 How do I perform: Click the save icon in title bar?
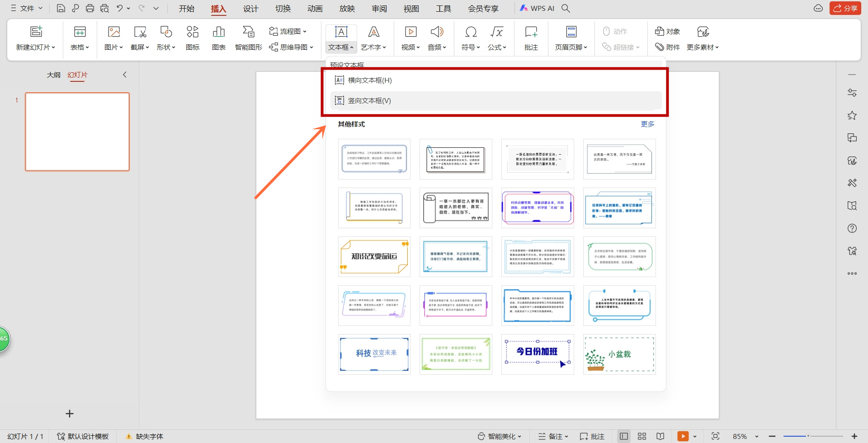click(61, 8)
